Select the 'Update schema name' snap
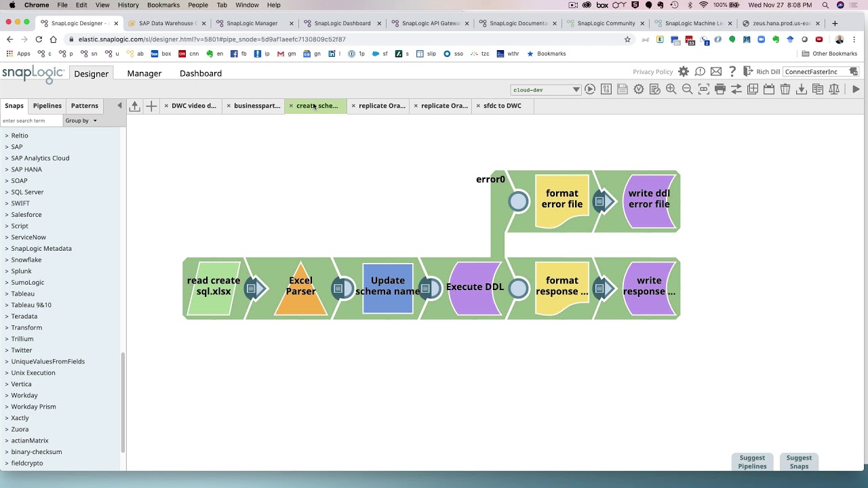 tap(388, 288)
